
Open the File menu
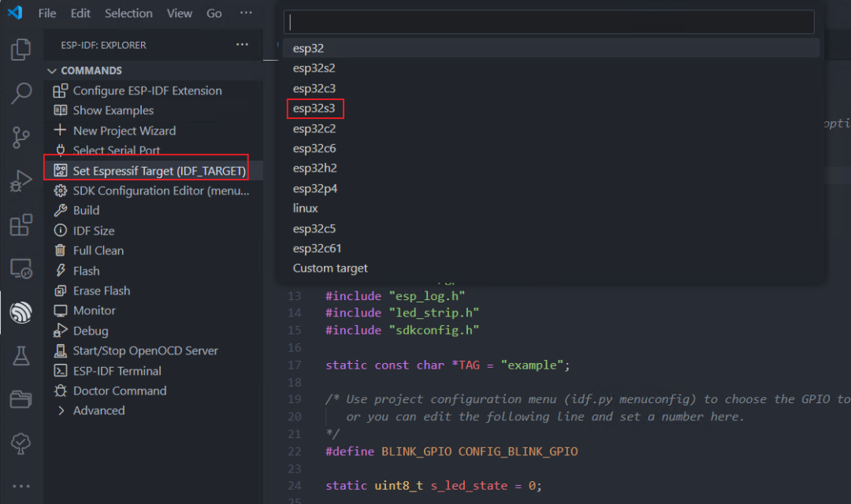point(47,13)
